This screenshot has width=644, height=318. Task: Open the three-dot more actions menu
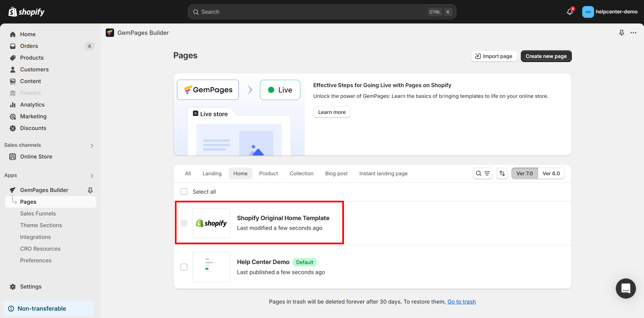pyautogui.click(x=633, y=33)
